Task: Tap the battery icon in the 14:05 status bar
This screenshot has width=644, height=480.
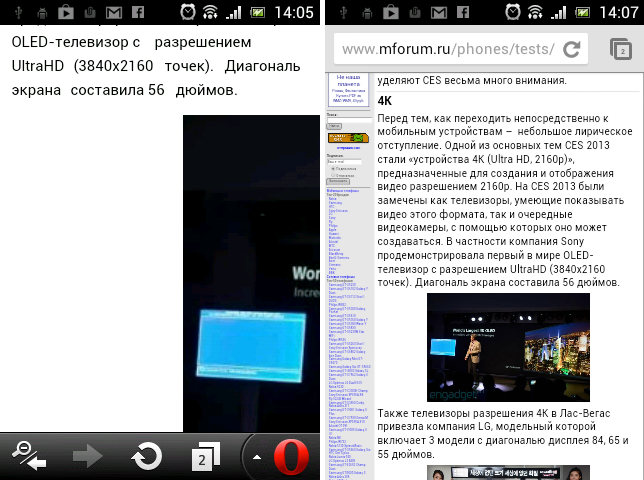Action: [258, 13]
